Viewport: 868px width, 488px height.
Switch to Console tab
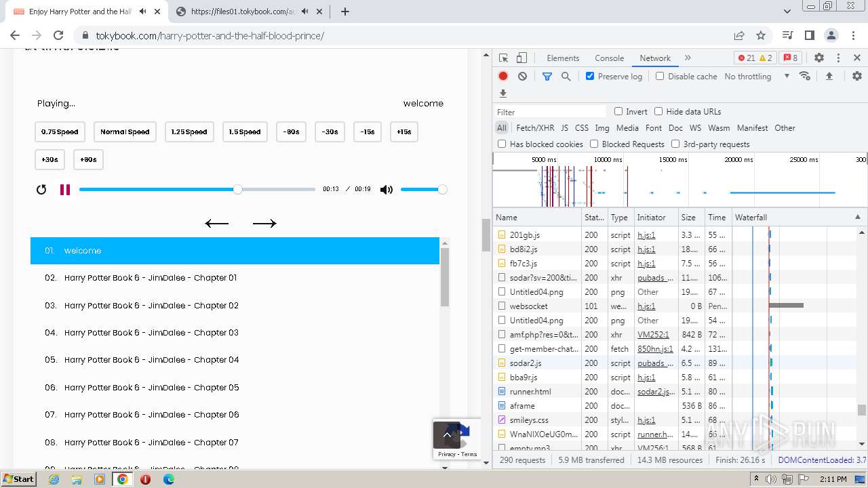click(x=609, y=58)
